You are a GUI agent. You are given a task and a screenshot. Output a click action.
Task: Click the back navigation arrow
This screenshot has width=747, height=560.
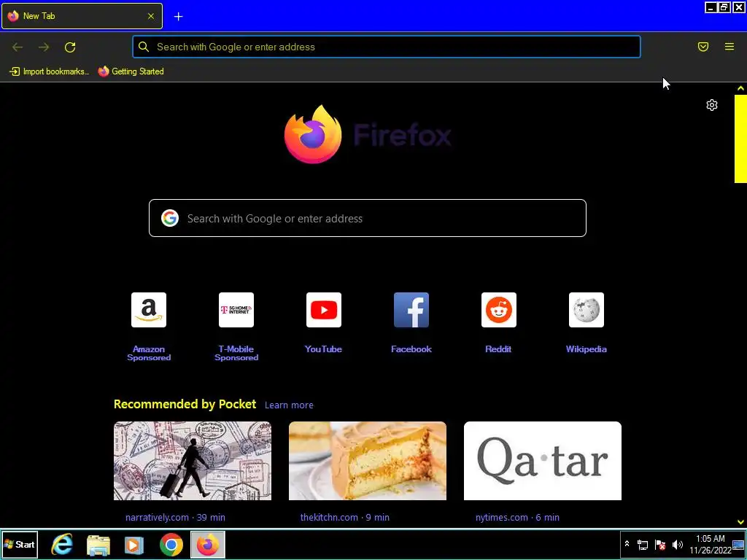18,47
